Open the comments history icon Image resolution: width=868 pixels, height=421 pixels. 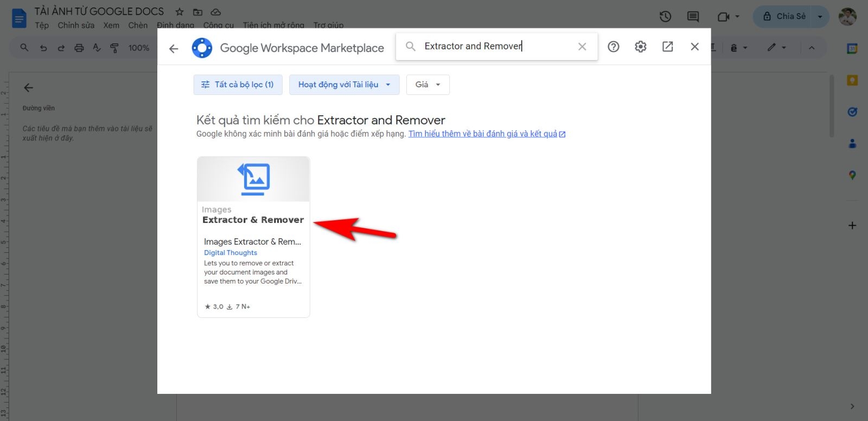pos(693,17)
